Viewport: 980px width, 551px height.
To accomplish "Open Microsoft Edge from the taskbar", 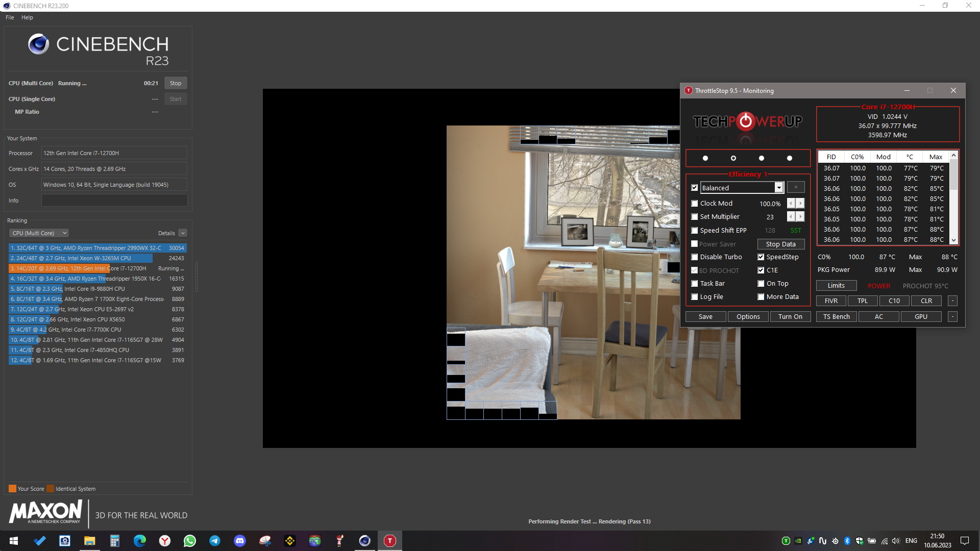I will point(139,541).
